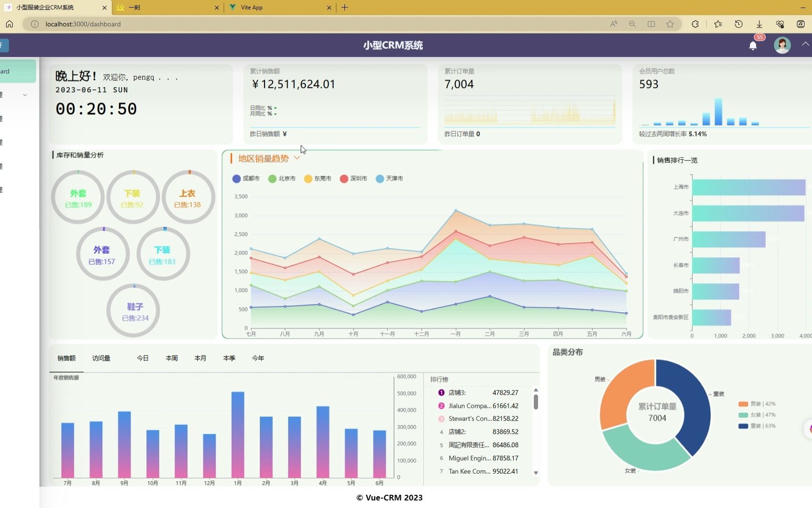
Task: Select the 销售额 tab
Action: pos(67,358)
